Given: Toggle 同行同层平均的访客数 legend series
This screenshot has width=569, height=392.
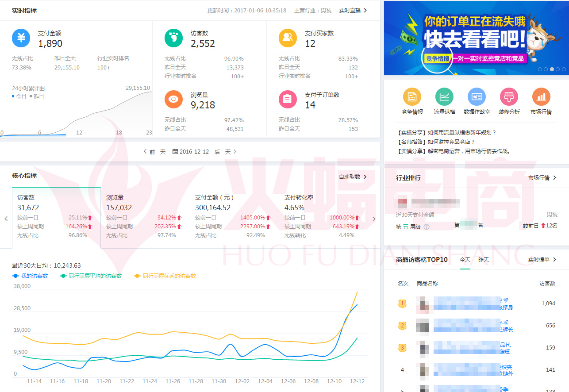Looking at the screenshot, I should (x=91, y=276).
